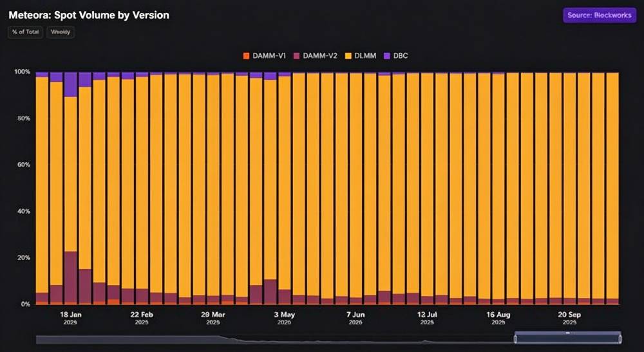Click the 22 Feb axis label
Screen dimensions: 644x352
[142, 318]
